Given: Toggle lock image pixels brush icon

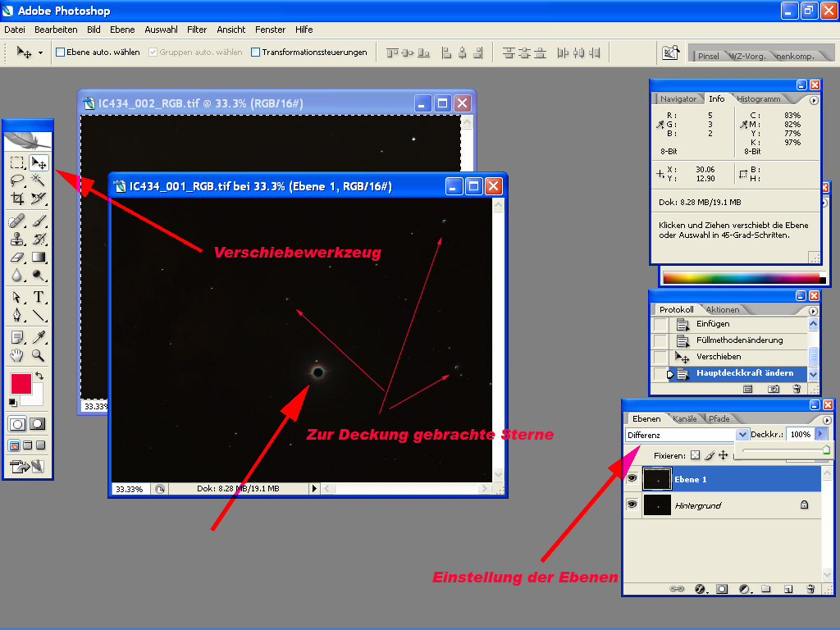Looking at the screenshot, I should click(x=710, y=455).
